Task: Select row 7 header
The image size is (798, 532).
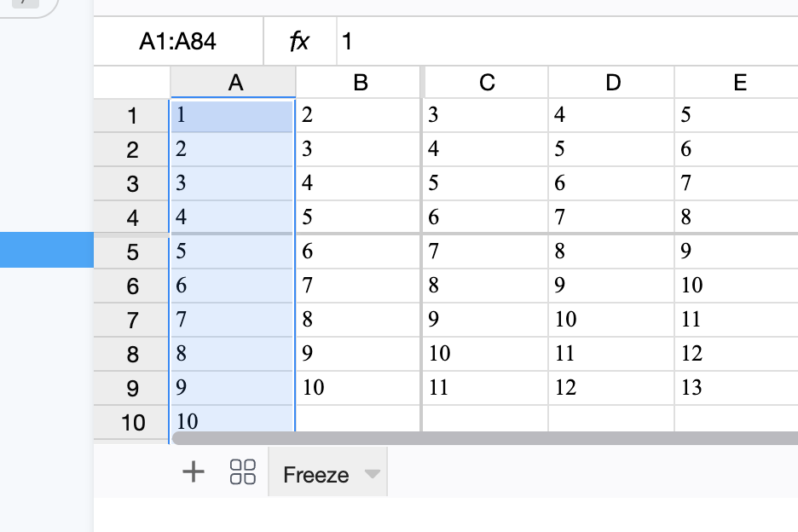Action: coord(131,319)
